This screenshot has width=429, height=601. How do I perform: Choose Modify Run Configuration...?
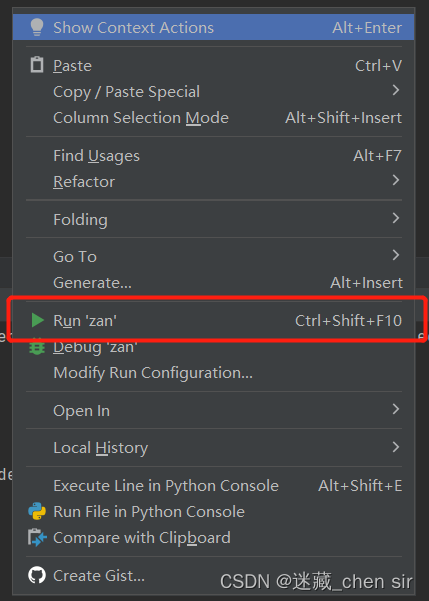point(214,373)
